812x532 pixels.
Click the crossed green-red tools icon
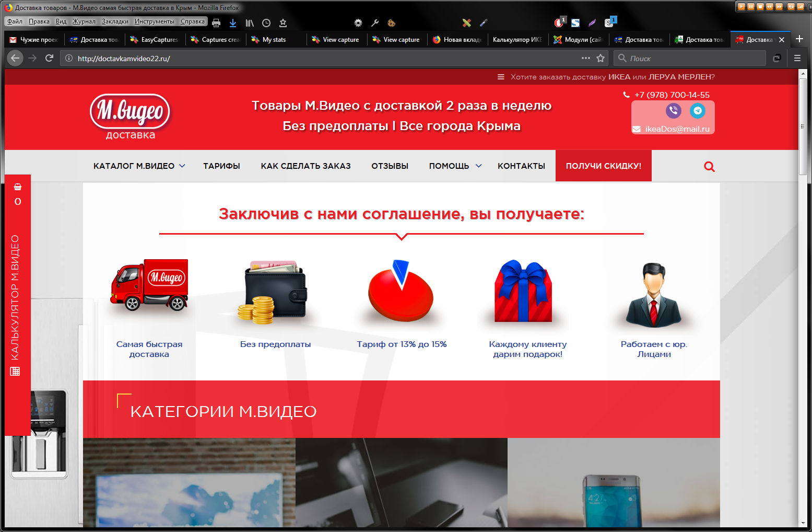coord(467,23)
